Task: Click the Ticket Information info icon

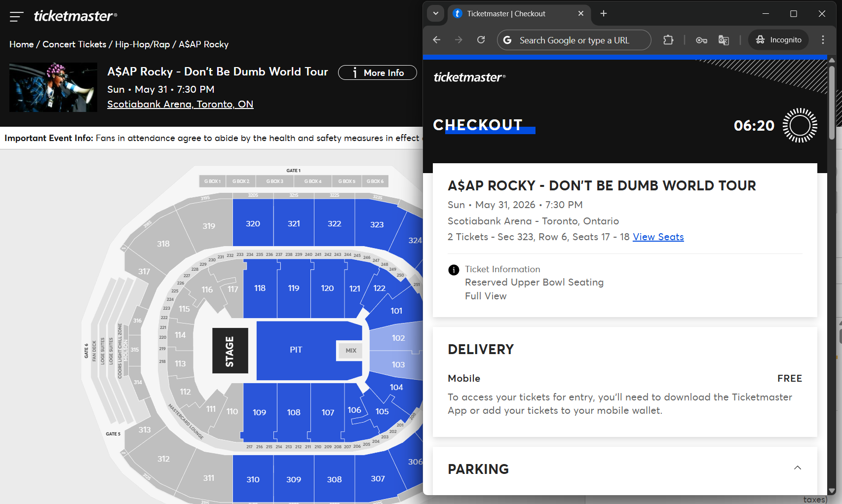Action: (453, 270)
